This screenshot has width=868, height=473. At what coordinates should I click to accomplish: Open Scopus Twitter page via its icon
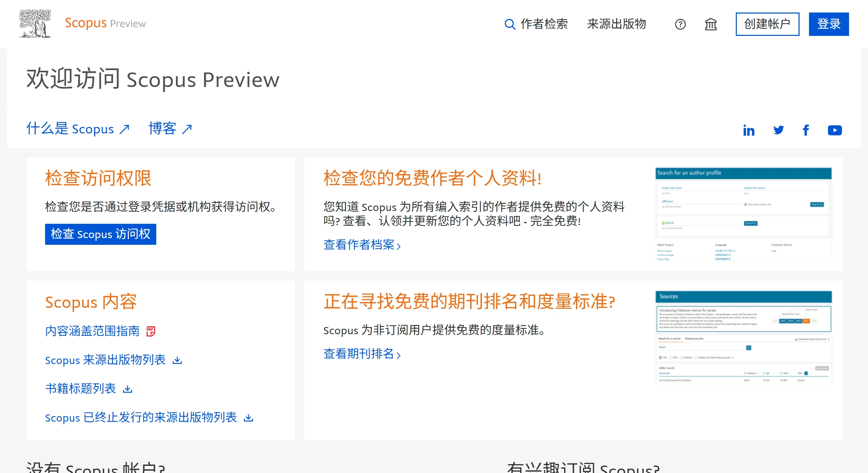point(779,130)
